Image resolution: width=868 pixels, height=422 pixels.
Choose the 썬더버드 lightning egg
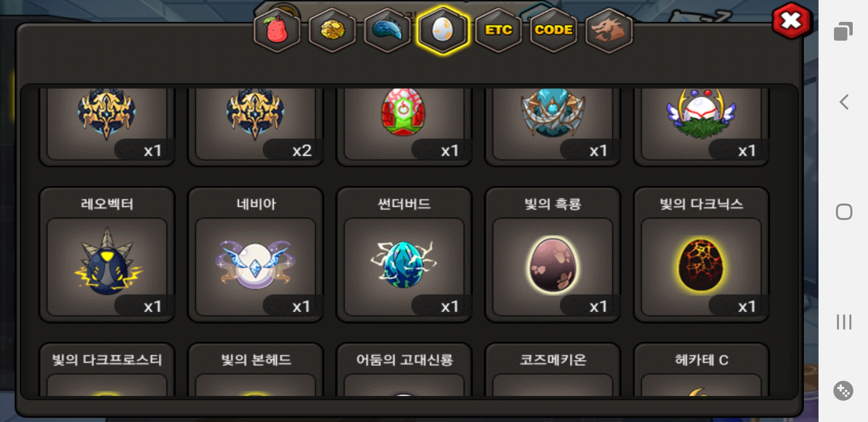(x=404, y=255)
